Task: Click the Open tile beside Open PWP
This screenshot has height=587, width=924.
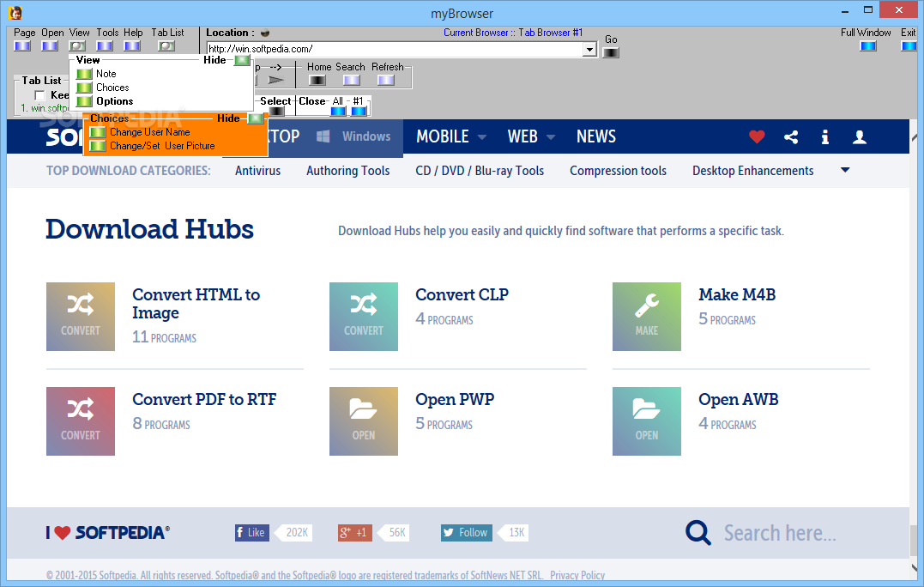Action: (x=364, y=421)
